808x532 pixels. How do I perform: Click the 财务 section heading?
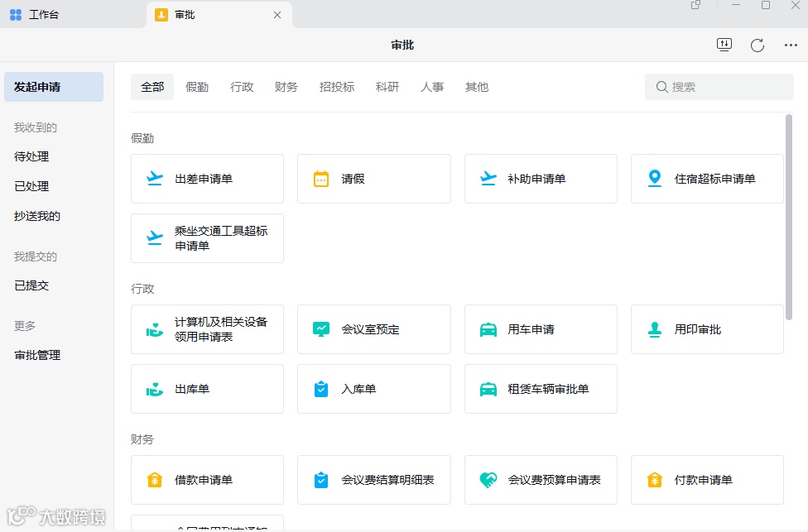pos(142,440)
